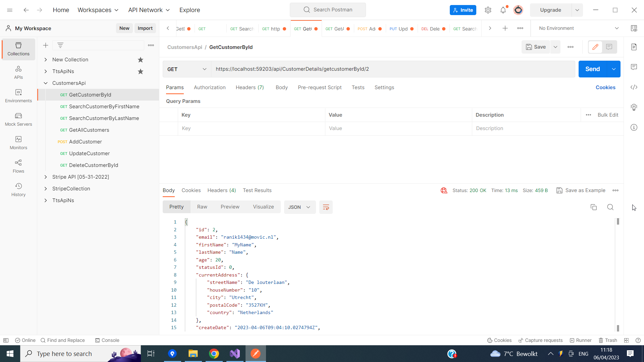Viewport: 644px width, 362px height.
Task: Open the No Environment dropdown
Action: pos(579,28)
